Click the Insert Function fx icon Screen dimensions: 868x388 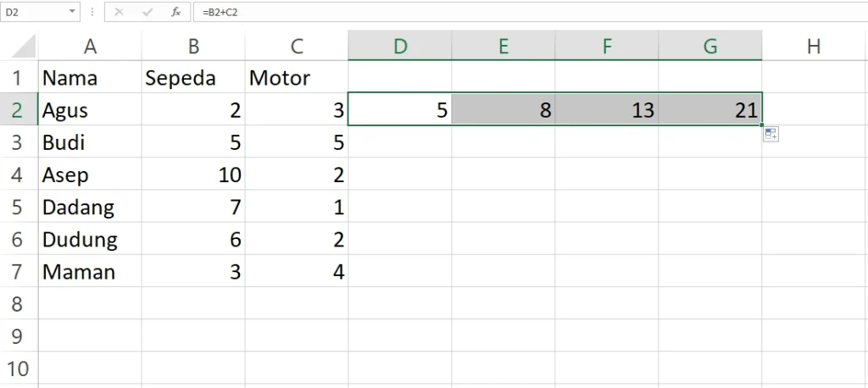(176, 12)
